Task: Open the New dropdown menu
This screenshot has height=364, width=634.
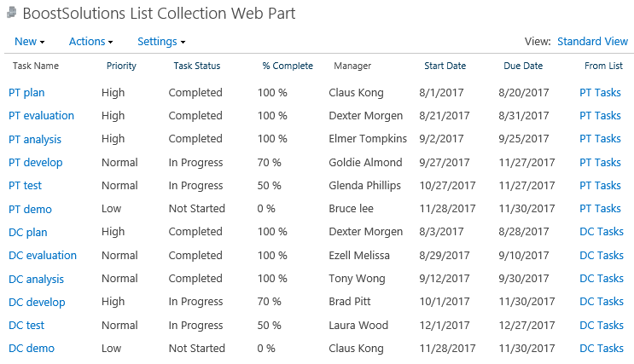Action: click(x=30, y=42)
